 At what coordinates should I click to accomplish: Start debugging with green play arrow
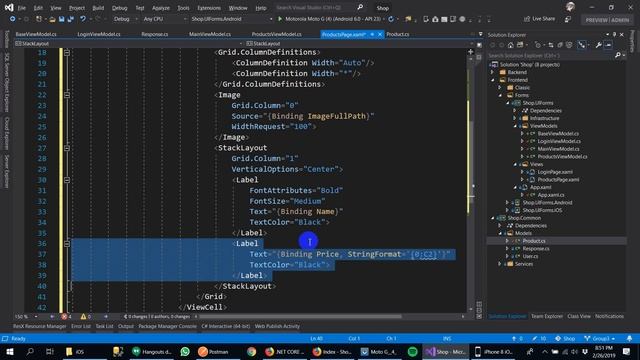[x=280, y=19]
